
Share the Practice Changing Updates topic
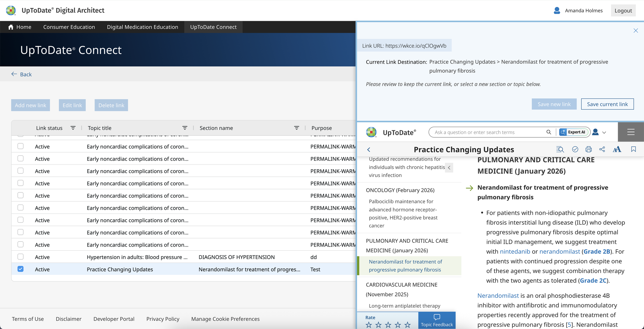pyautogui.click(x=602, y=149)
